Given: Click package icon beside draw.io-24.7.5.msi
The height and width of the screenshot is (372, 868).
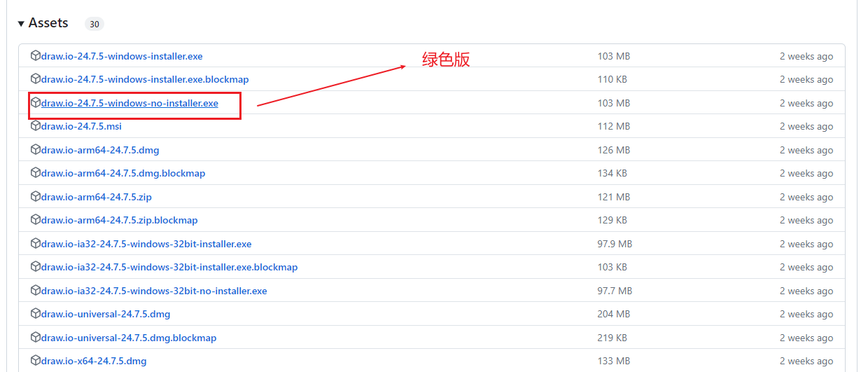Looking at the screenshot, I should point(35,125).
